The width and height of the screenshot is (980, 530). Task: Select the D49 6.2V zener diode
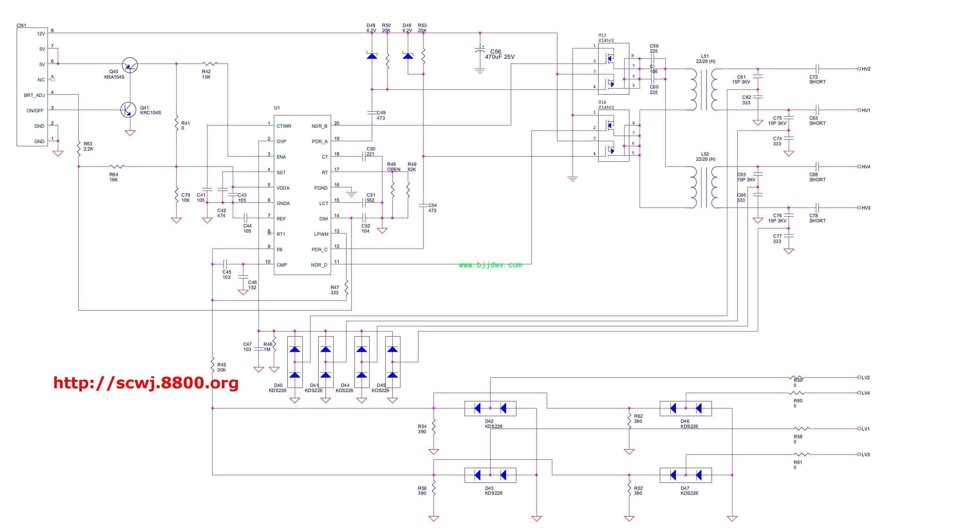point(408,56)
